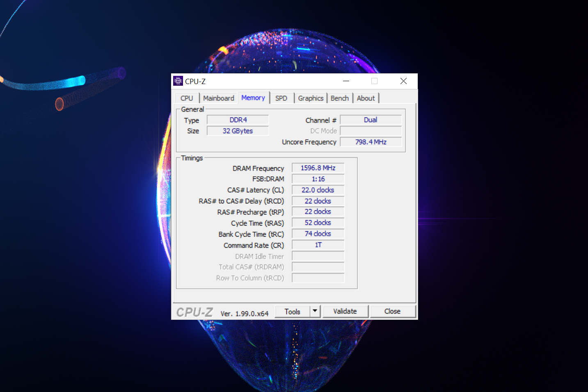Select the 74 clocks tRC value
This screenshot has height=392, width=588.
(318, 234)
